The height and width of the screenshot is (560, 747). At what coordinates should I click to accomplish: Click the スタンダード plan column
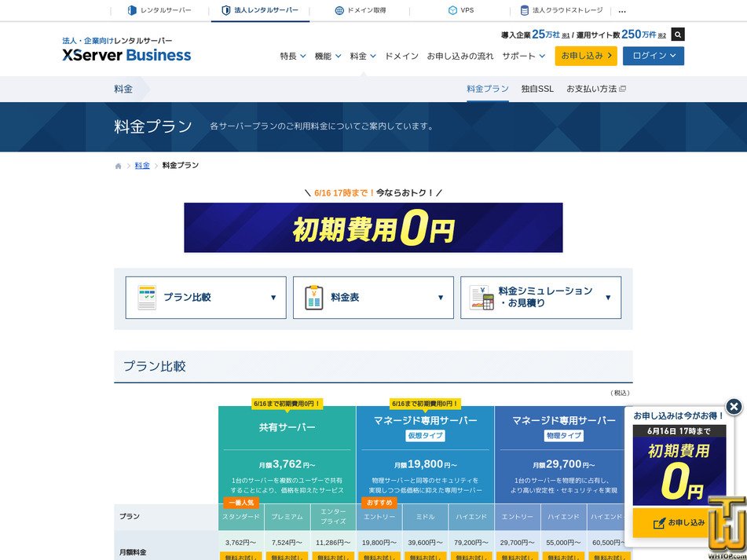tap(241, 517)
